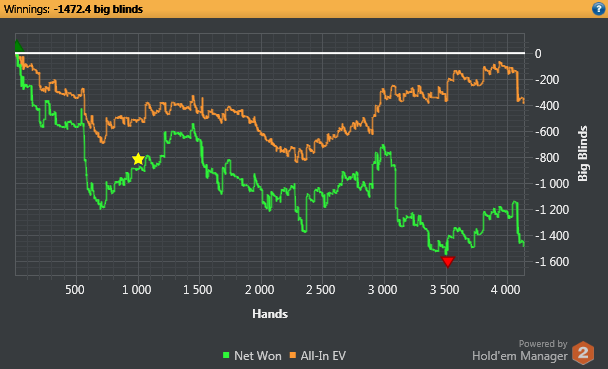Click the Winnings -1472.4 big blinds header
The height and width of the screenshot is (369, 608).
73,9
